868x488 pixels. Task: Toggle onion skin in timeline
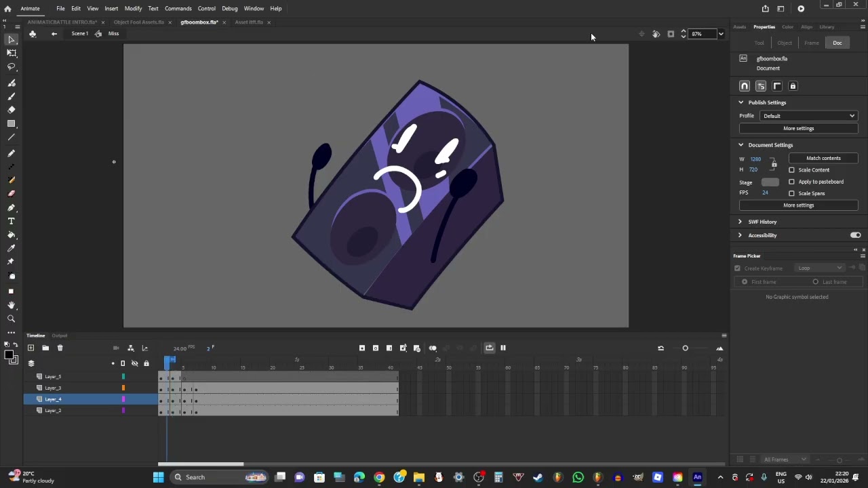point(433,348)
